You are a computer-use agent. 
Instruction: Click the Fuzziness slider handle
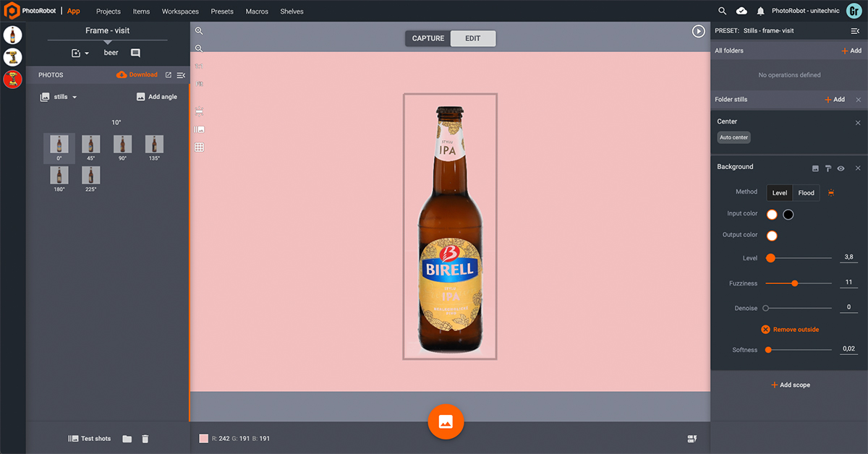(x=795, y=283)
